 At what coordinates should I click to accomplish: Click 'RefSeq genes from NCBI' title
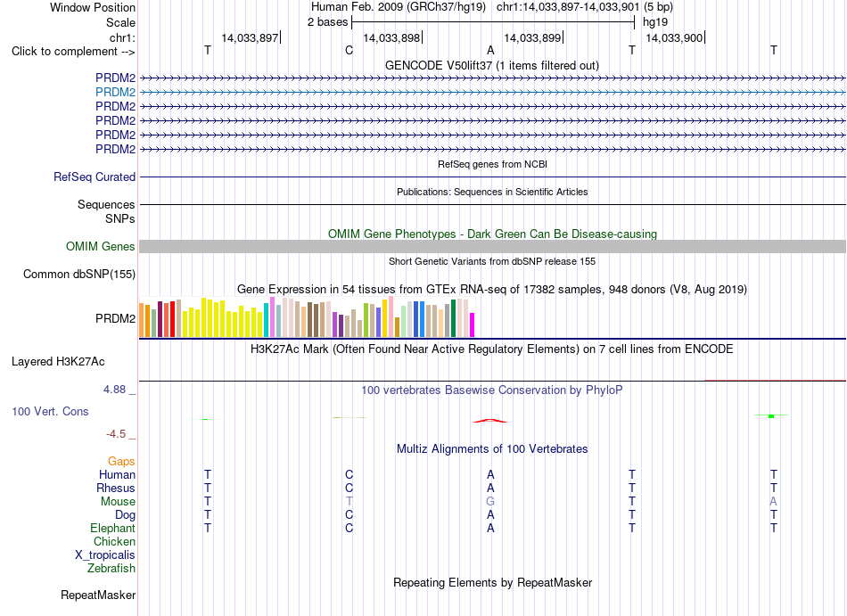click(x=492, y=164)
